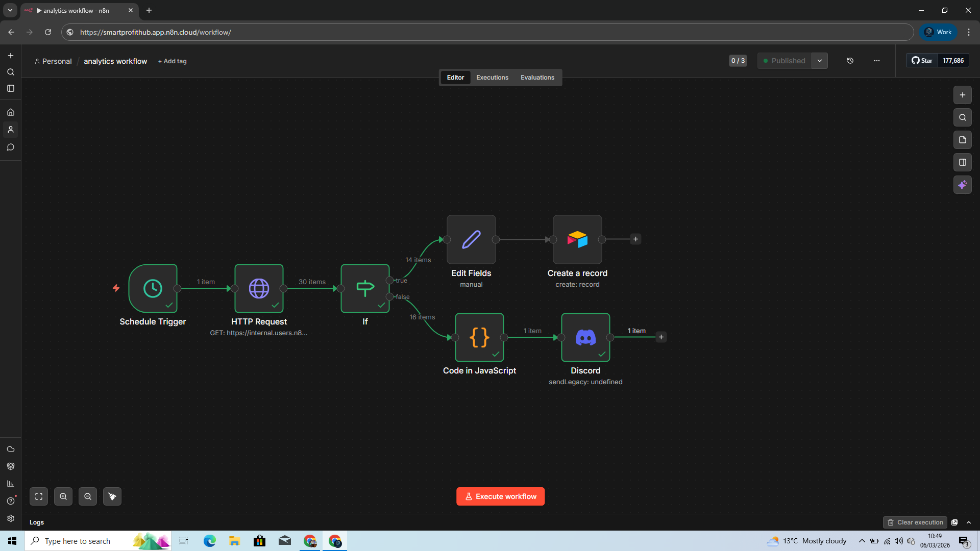Screen dimensions: 980x551
Task: Open the Discord node
Action: coord(585,337)
